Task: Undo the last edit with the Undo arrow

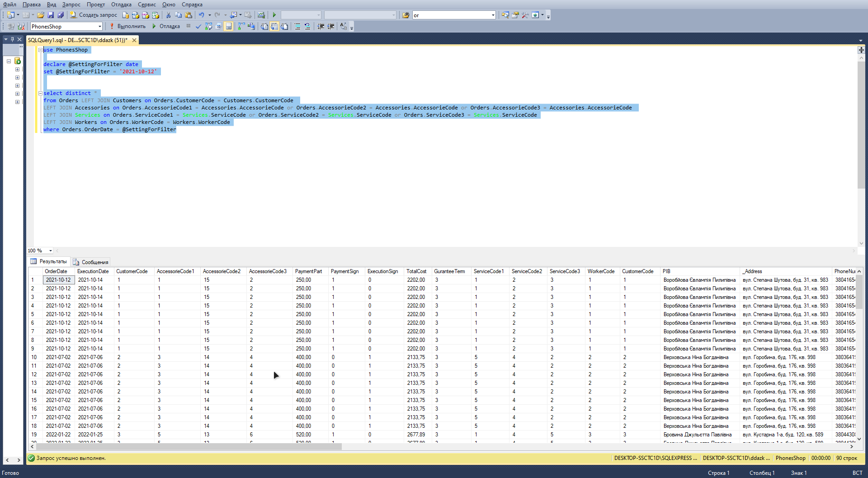Action: tap(202, 15)
